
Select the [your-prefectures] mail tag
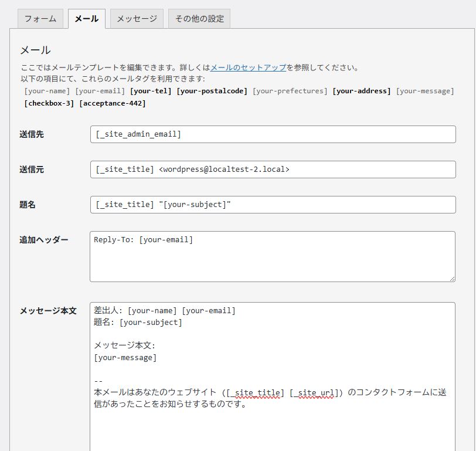click(290, 91)
